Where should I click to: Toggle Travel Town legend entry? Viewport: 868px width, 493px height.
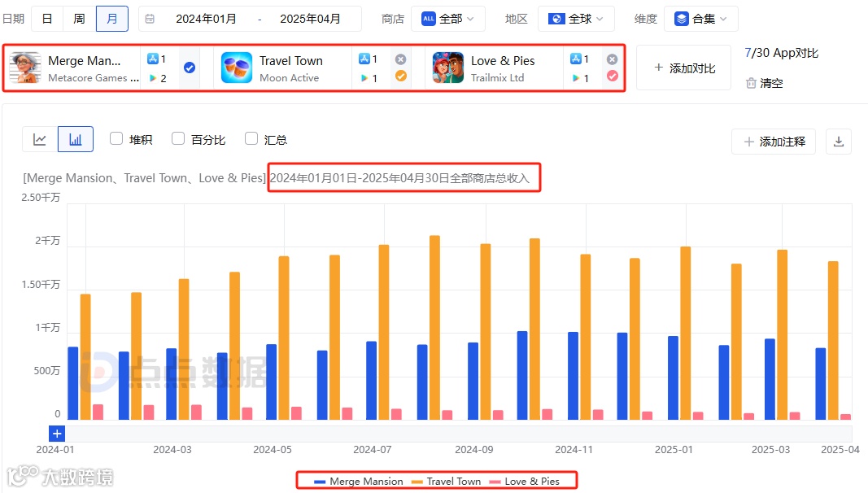[446, 482]
